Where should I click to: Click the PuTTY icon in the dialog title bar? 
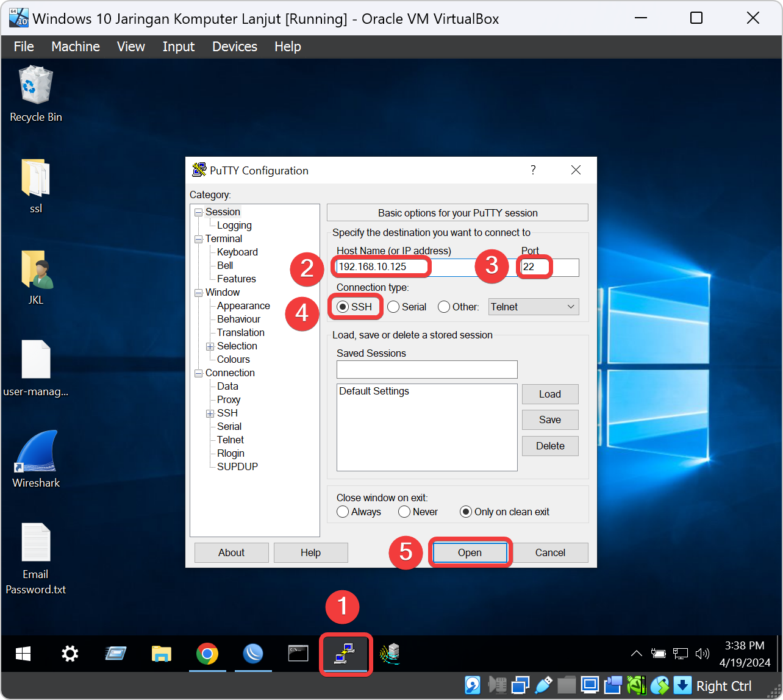(199, 170)
